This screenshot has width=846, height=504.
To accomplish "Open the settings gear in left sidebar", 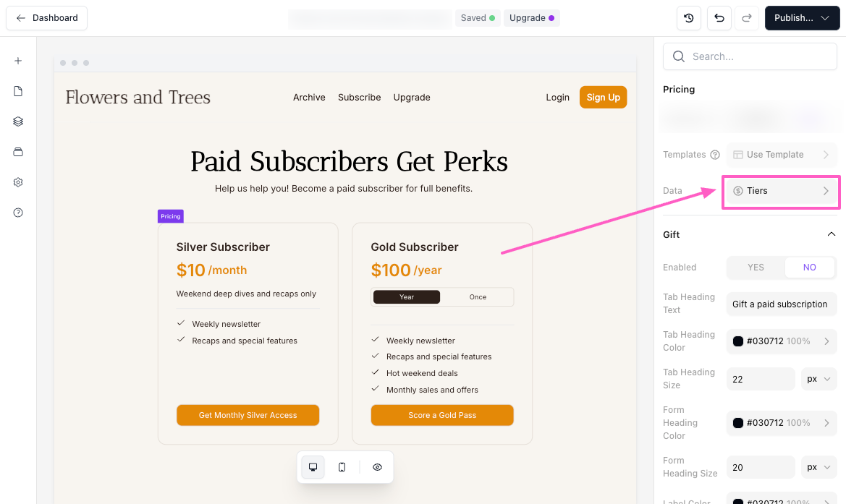I will (x=18, y=182).
